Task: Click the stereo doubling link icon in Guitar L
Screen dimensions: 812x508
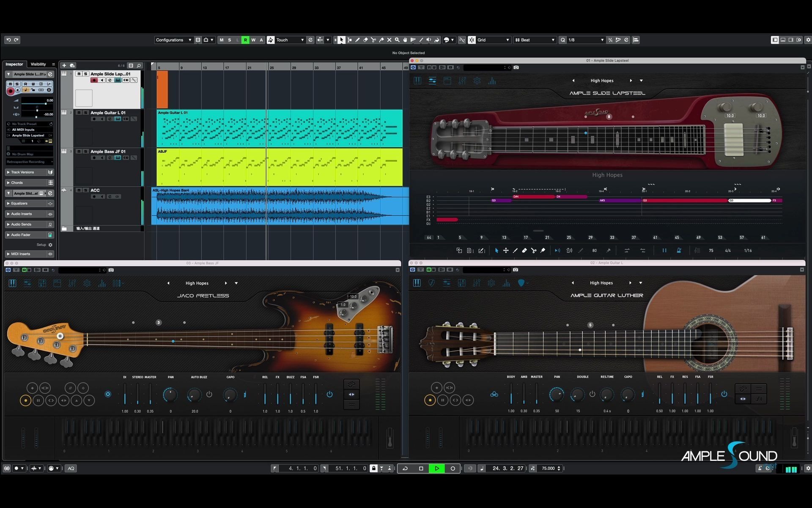Action: tap(494, 394)
